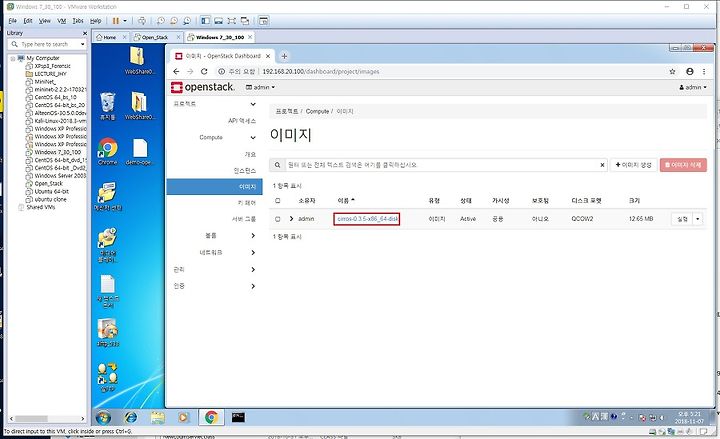720x439 pixels.
Task: Open the dropdown next to the pause button
Action: click(x=125, y=21)
